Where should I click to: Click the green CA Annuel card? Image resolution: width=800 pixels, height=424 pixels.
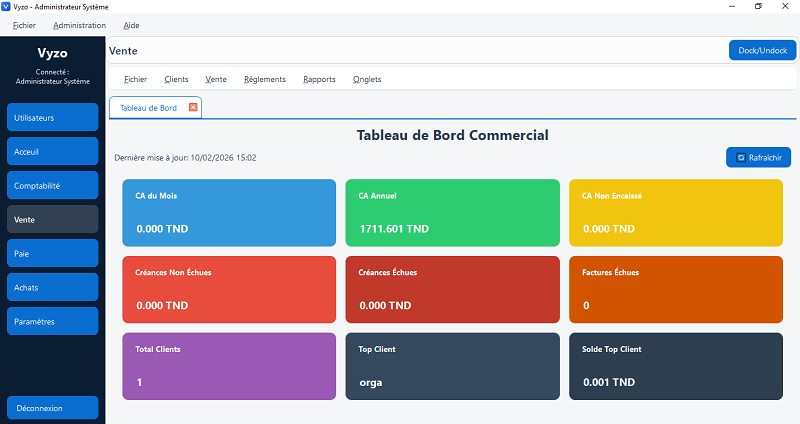click(x=452, y=213)
